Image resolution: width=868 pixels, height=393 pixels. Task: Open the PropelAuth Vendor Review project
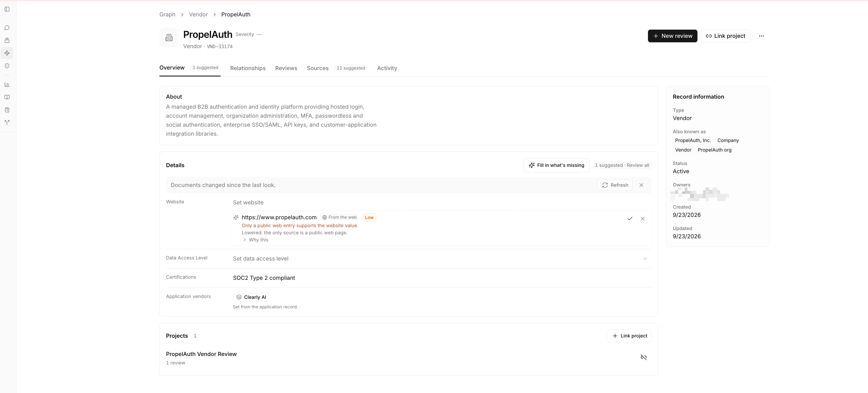pyautogui.click(x=201, y=354)
